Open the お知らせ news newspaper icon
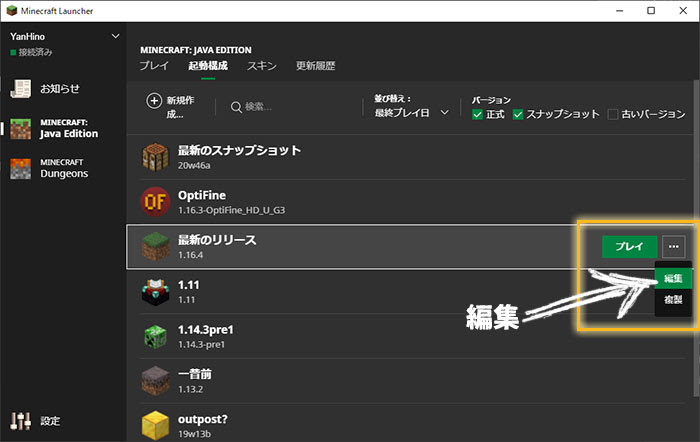Image resolution: width=700 pixels, height=442 pixels. click(21, 89)
